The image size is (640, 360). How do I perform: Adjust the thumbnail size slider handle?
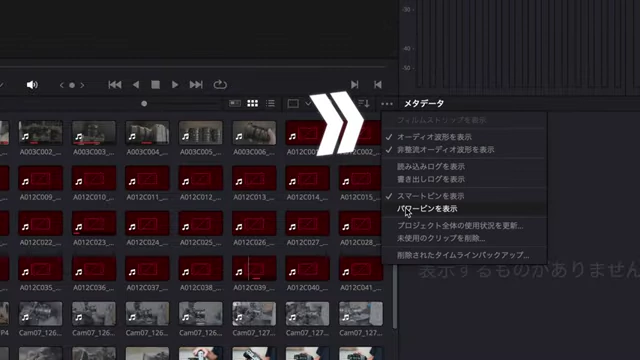point(144,104)
